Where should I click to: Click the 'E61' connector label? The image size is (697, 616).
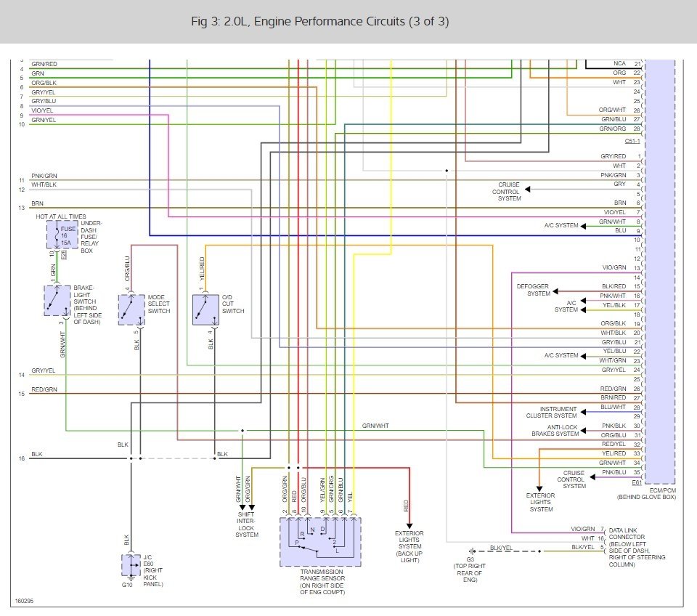637,482
